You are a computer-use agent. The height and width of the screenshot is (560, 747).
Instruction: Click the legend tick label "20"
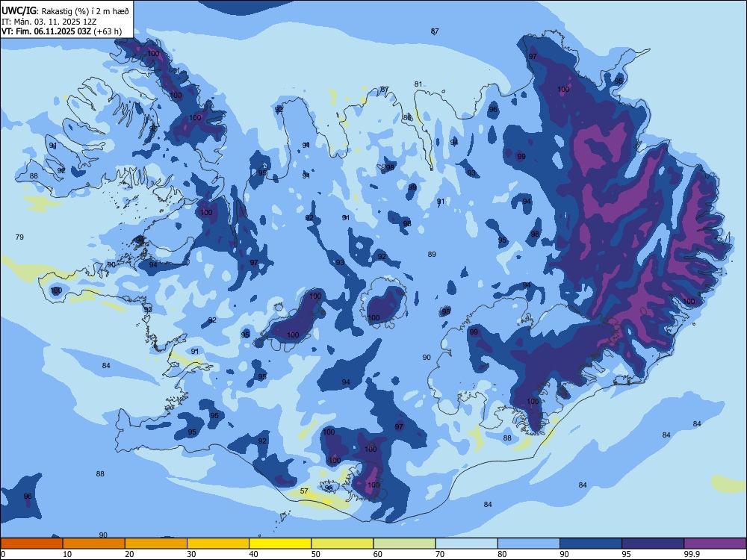click(129, 554)
